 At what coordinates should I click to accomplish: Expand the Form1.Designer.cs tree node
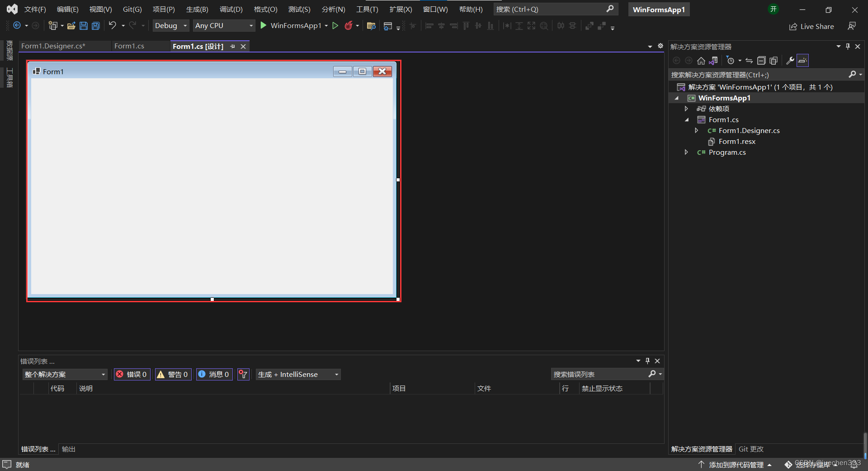point(697,131)
